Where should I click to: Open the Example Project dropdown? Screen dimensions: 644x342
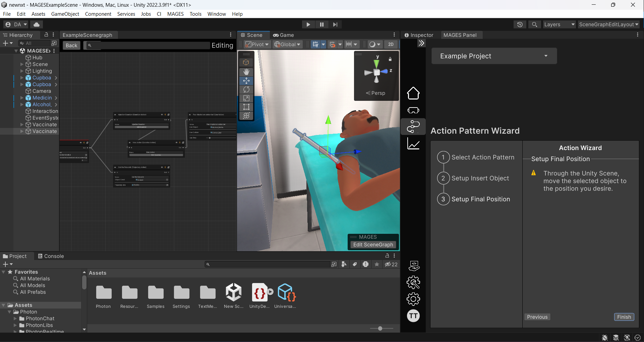pos(494,56)
